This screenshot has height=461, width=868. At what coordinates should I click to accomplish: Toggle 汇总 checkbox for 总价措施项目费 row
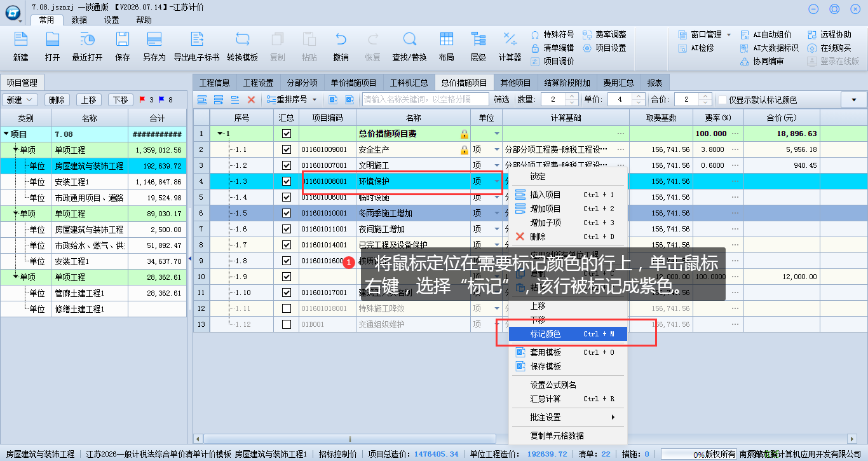point(287,134)
